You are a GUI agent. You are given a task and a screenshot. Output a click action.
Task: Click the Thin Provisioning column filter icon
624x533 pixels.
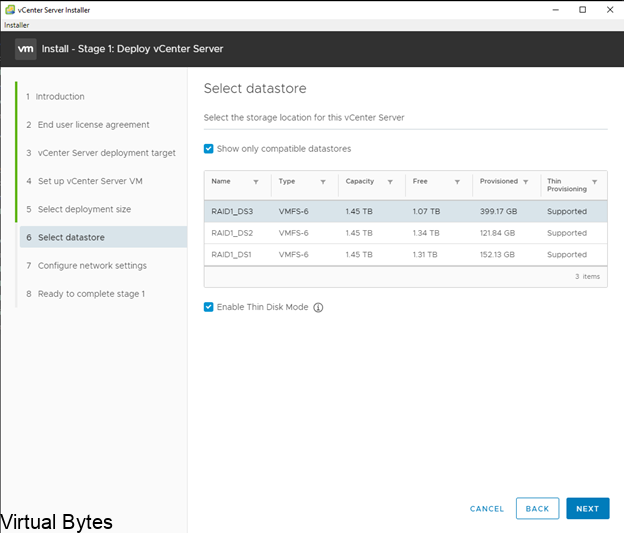[x=595, y=182]
